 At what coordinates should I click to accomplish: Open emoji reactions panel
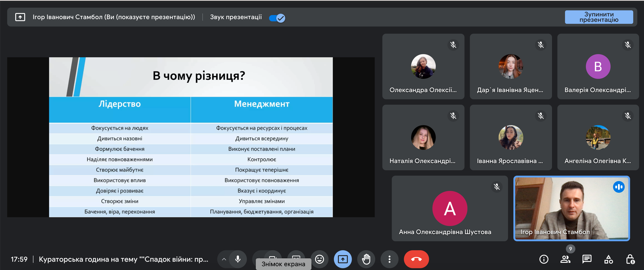[x=319, y=259]
